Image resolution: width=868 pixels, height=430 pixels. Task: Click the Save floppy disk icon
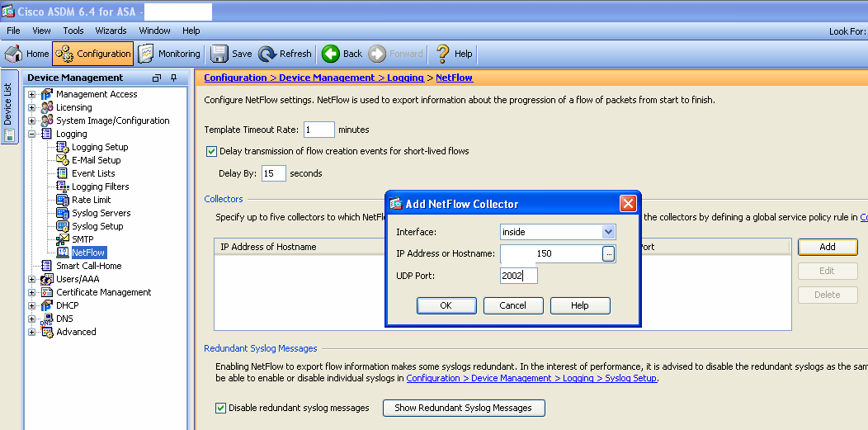point(219,54)
